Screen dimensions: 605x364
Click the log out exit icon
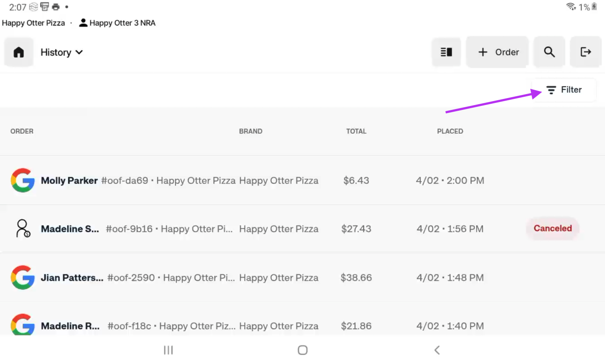click(586, 52)
